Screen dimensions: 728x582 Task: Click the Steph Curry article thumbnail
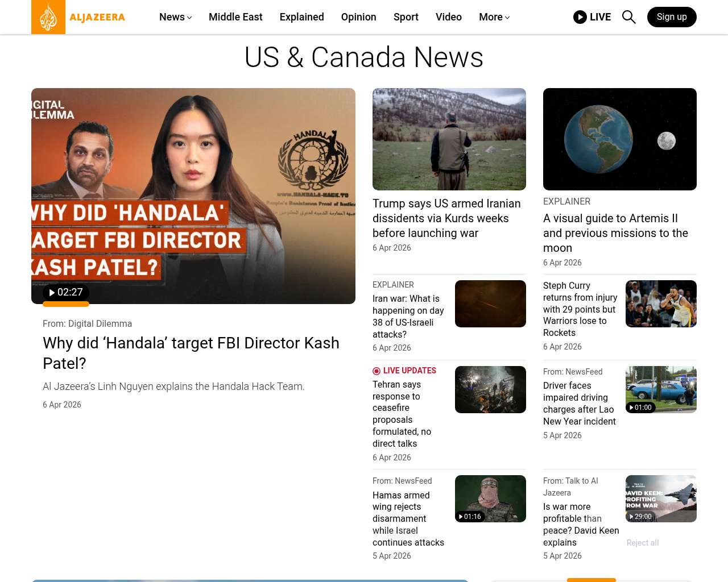[x=660, y=304]
